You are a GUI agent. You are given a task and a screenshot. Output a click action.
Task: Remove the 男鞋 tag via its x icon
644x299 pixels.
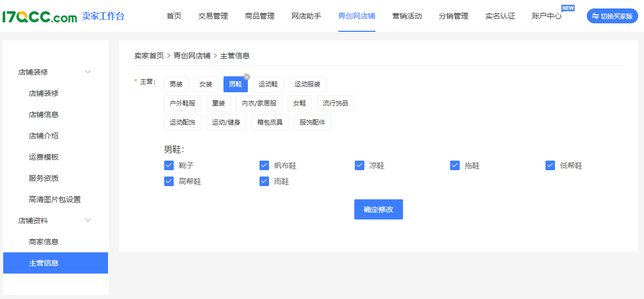point(247,77)
